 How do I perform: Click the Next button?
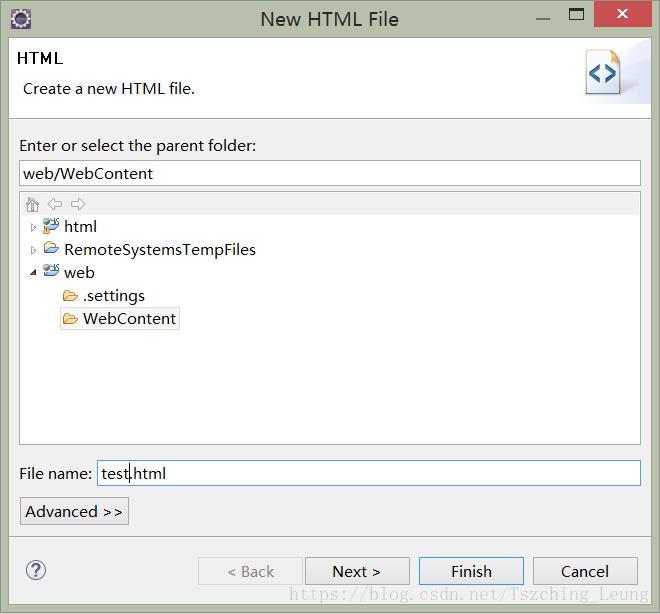point(357,571)
